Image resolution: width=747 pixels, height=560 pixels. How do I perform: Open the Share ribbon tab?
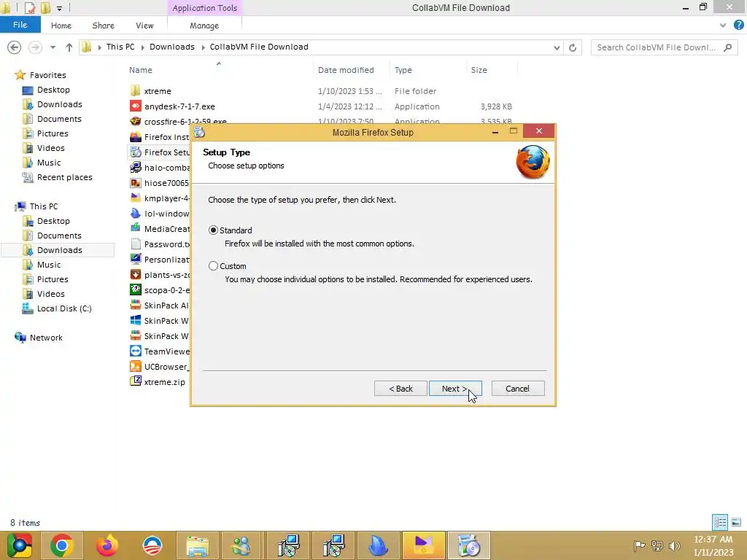pyautogui.click(x=104, y=26)
